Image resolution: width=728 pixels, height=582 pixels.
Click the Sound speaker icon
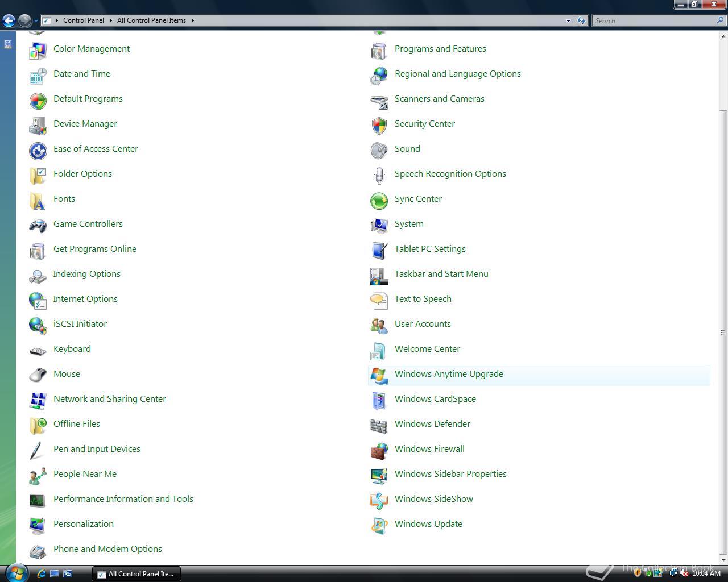pos(379,150)
